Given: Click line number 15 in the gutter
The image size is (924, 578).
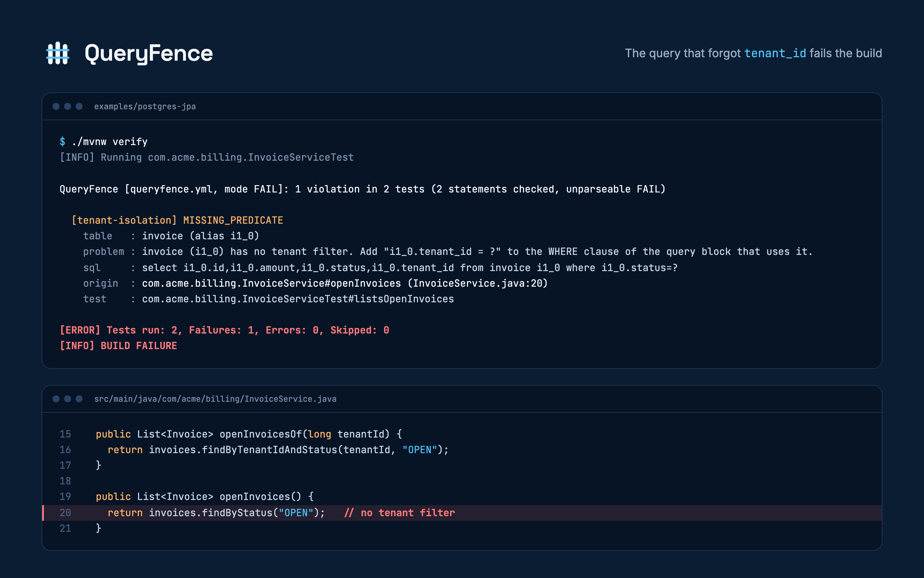Looking at the screenshot, I should (65, 434).
